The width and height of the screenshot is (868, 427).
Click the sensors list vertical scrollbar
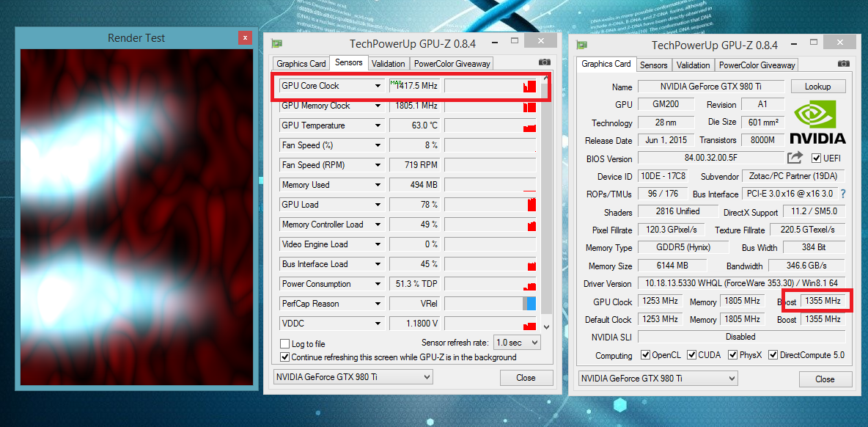pyautogui.click(x=547, y=202)
